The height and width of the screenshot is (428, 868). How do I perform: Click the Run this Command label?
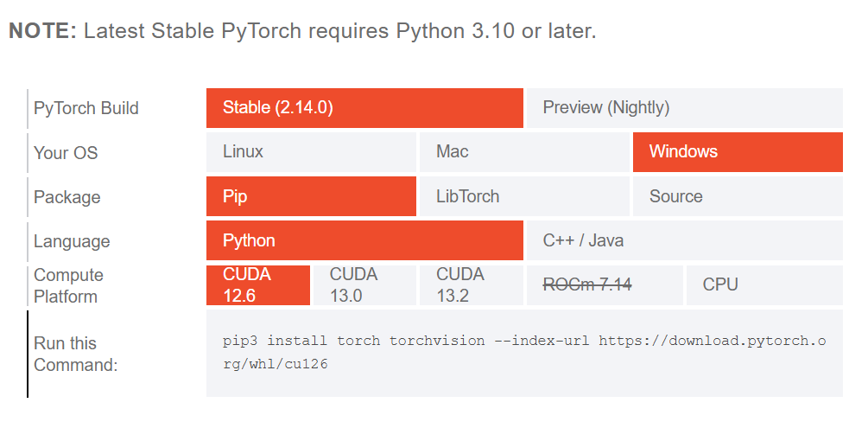76,354
